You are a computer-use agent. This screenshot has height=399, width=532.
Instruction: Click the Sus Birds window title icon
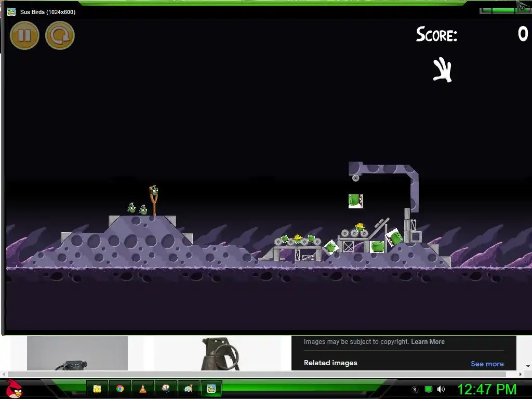tap(11, 12)
